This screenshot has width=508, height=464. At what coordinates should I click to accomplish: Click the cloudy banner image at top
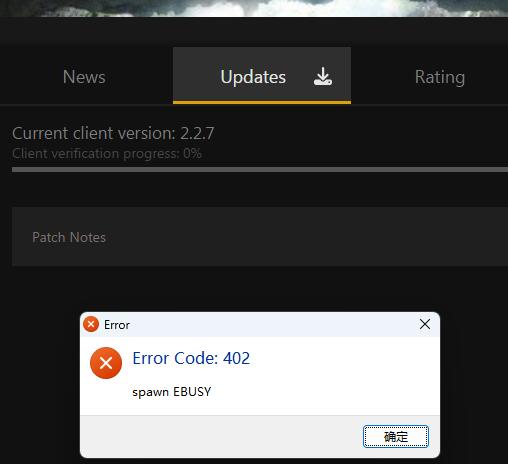(x=254, y=8)
